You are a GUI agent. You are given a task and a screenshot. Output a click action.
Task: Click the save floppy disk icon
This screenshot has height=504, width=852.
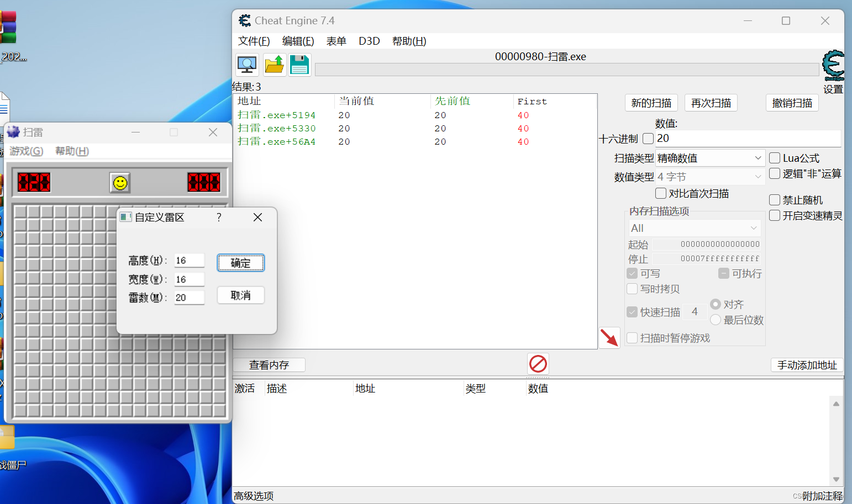tap(299, 65)
